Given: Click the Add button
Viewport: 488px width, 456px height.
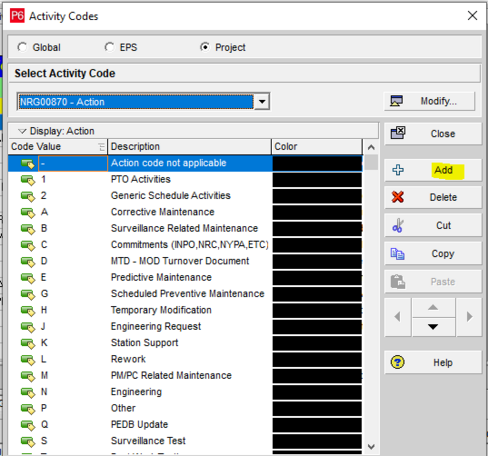Looking at the screenshot, I should coord(433,170).
